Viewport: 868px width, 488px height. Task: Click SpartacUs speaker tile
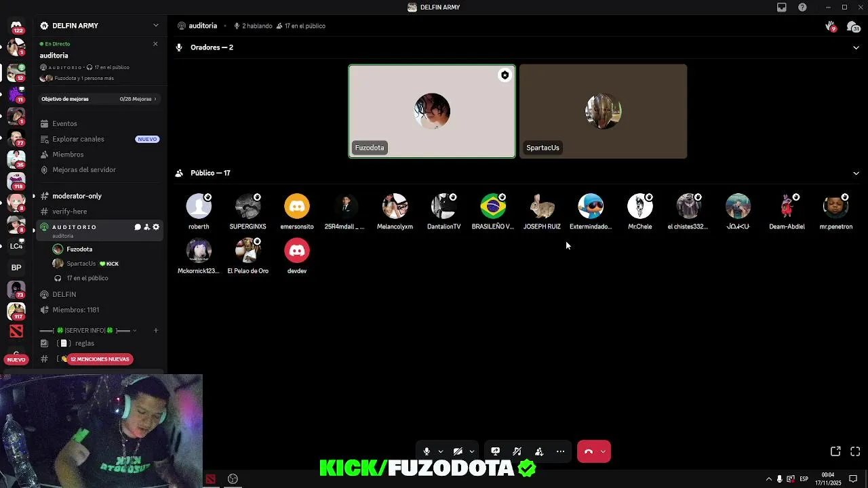click(603, 111)
